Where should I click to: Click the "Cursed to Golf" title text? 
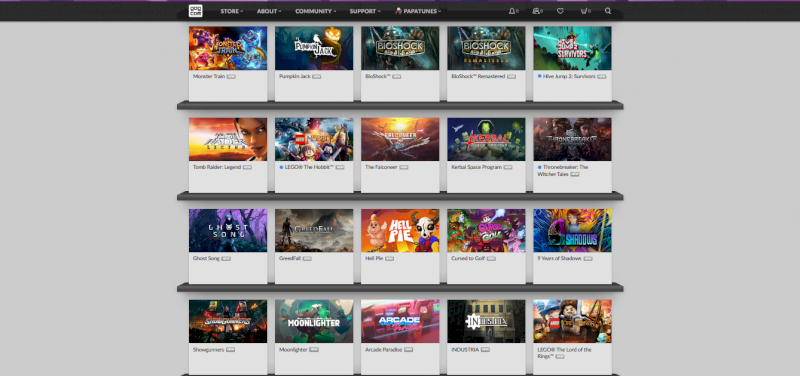468,259
